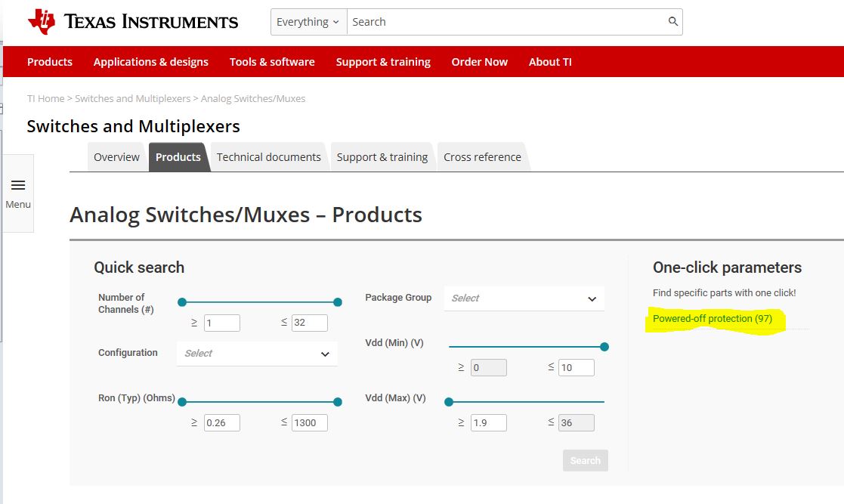The height and width of the screenshot is (504, 844).
Task: Click Ron (Typ) left slider handle
Action: point(182,402)
